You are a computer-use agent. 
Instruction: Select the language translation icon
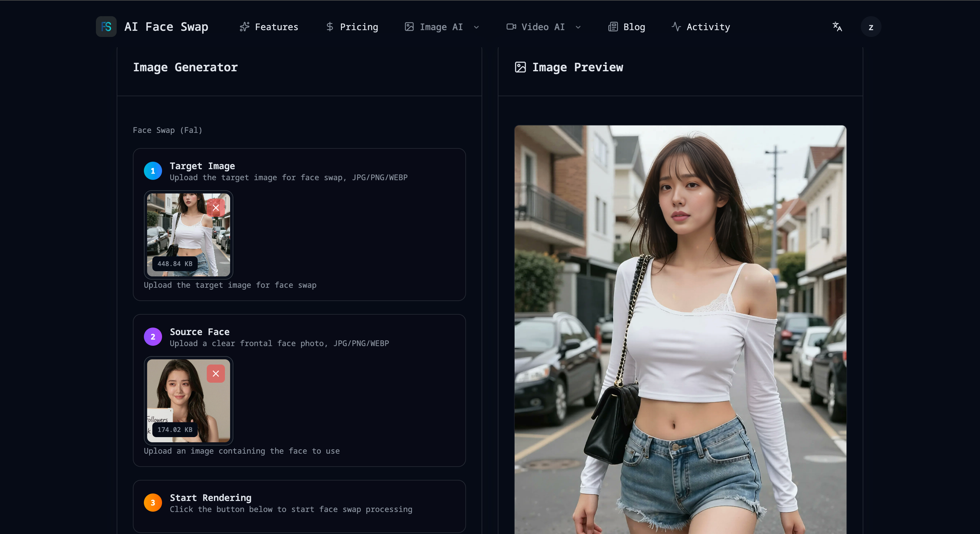coord(837,27)
